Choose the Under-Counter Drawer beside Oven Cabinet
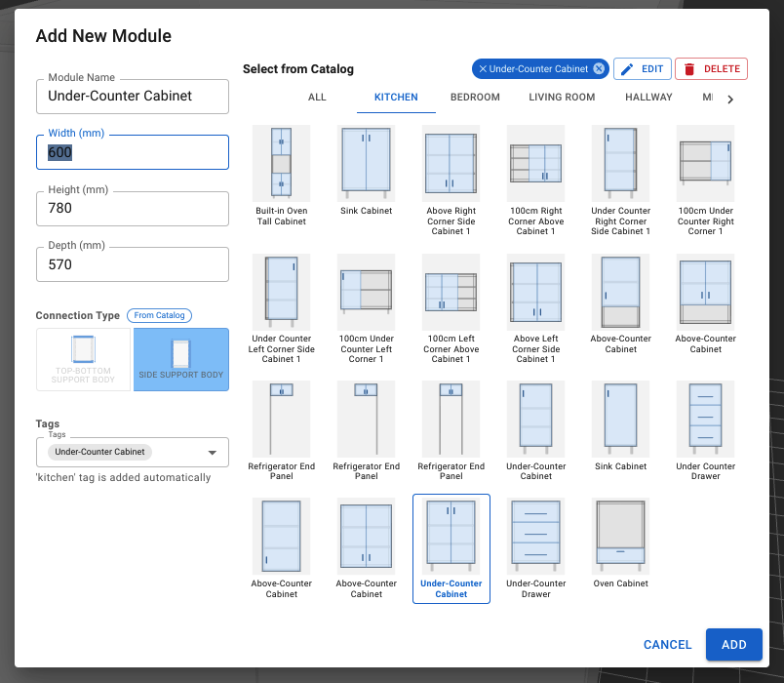 [535, 536]
